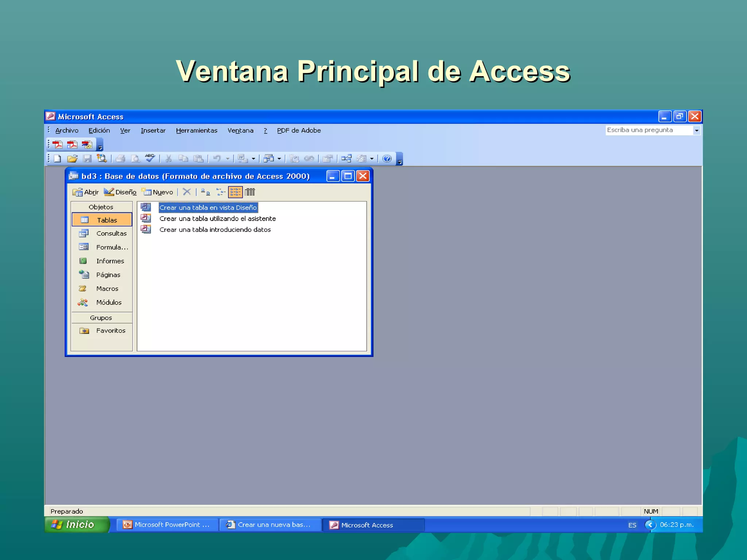
Task: Click the Abrir button
Action: point(86,192)
